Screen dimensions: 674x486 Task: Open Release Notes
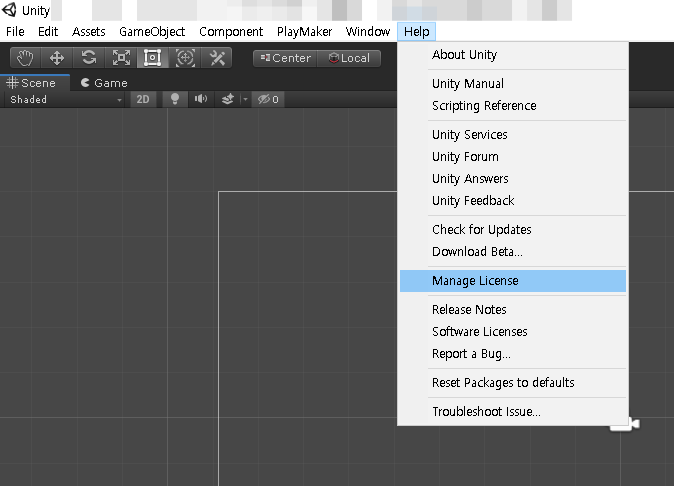513,310
